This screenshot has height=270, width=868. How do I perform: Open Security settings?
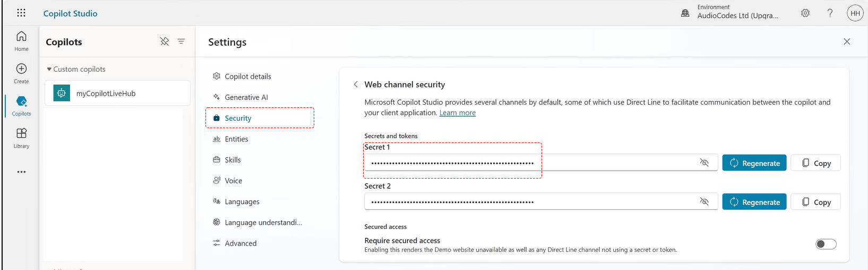(259, 118)
